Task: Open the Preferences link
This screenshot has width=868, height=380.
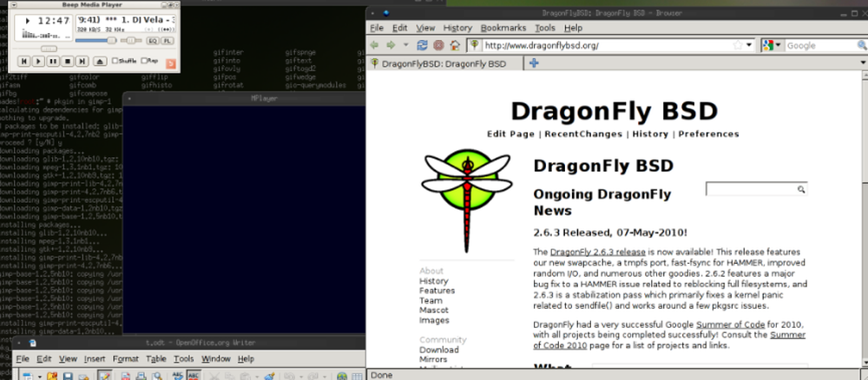Action: click(x=708, y=134)
